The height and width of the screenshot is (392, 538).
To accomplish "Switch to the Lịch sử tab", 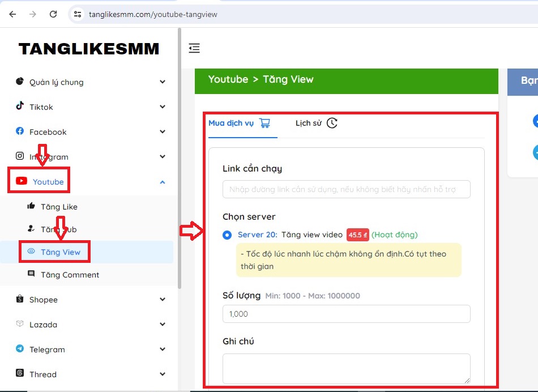I will [x=317, y=123].
